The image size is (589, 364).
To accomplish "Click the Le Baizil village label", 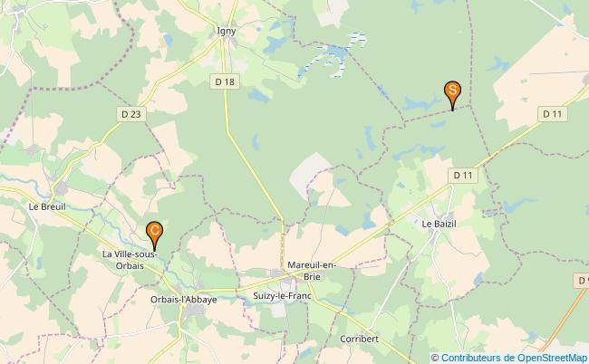I will (x=439, y=224).
